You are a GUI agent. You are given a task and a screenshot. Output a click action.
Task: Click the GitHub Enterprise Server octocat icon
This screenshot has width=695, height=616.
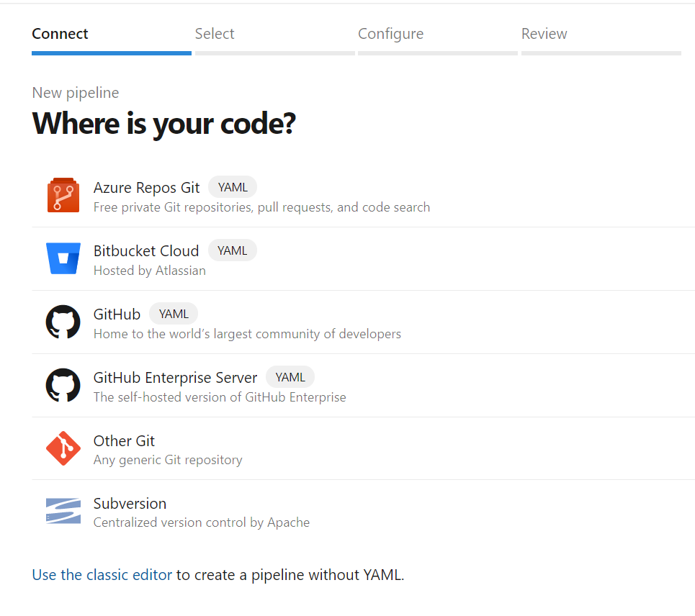pyautogui.click(x=63, y=385)
